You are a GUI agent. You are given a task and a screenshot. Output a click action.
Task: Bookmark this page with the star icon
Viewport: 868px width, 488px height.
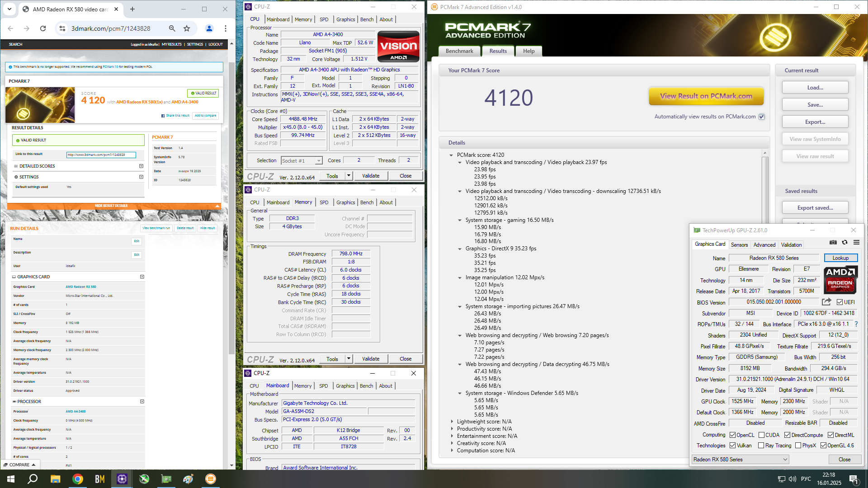[187, 28]
